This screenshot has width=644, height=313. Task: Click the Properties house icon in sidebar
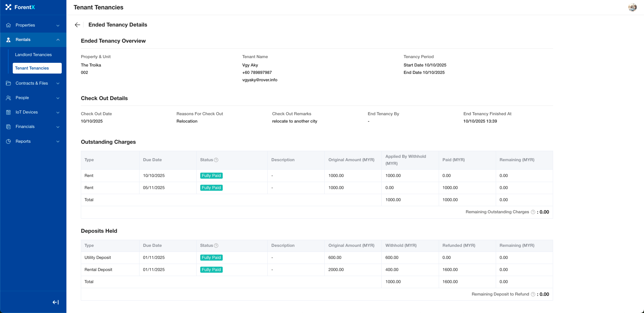click(8, 25)
